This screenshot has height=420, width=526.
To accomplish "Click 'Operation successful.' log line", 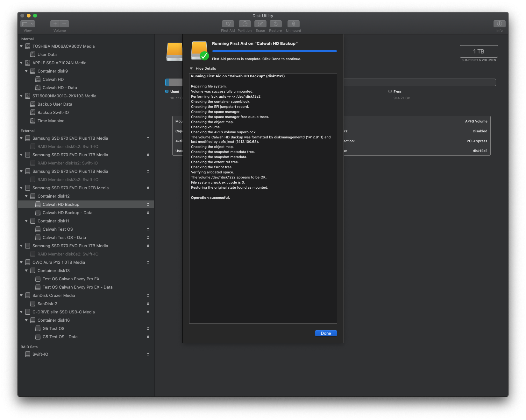I will 210,198.
